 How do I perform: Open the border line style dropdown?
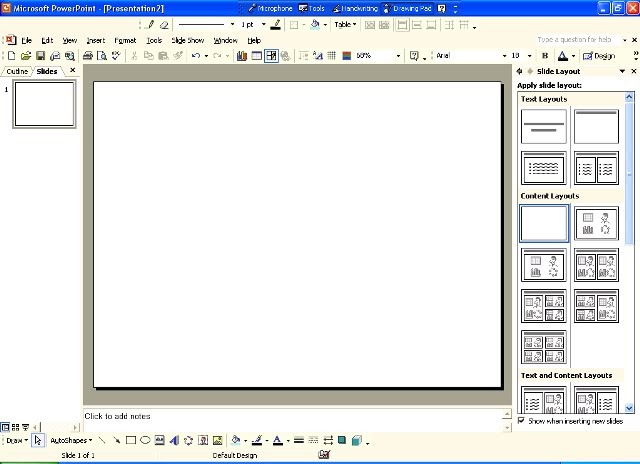point(233,25)
